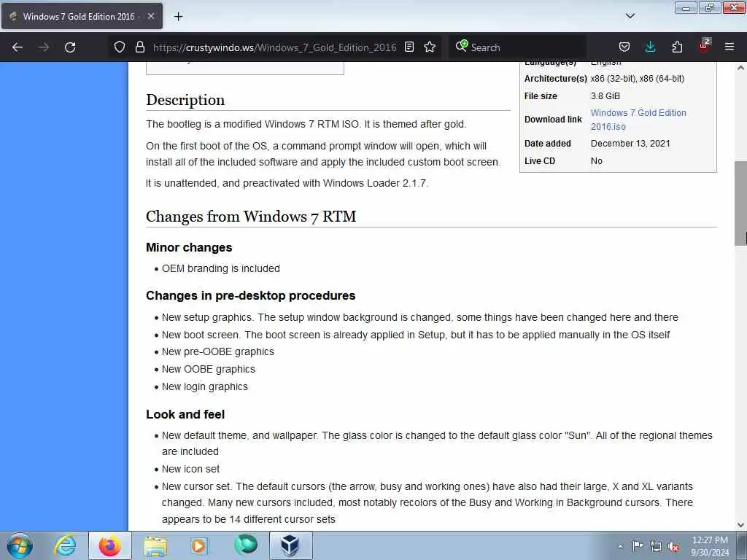Bookmark this page with the star
The image size is (747, 560).
[x=430, y=47]
